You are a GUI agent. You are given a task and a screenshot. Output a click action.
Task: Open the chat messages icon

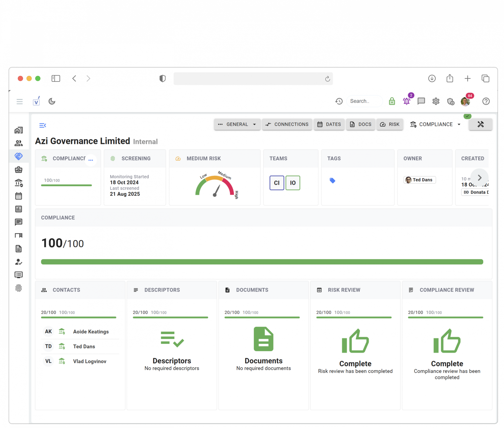[x=421, y=101]
